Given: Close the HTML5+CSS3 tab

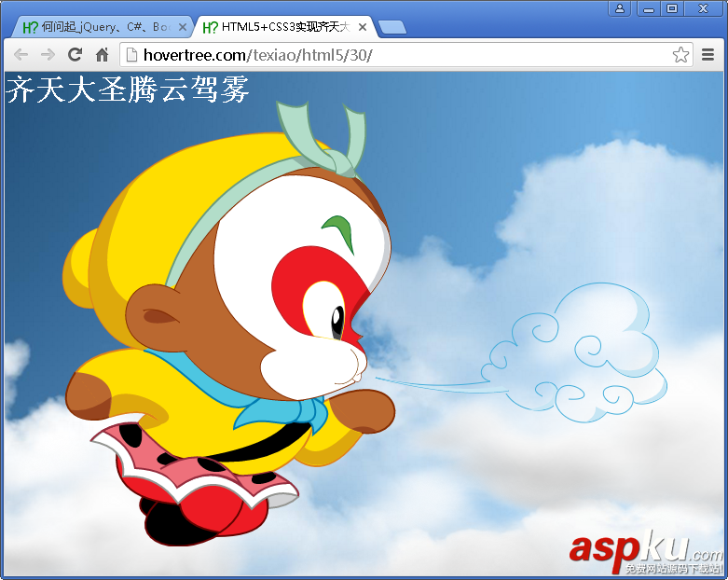Looking at the screenshot, I should pyautogui.click(x=363, y=27).
